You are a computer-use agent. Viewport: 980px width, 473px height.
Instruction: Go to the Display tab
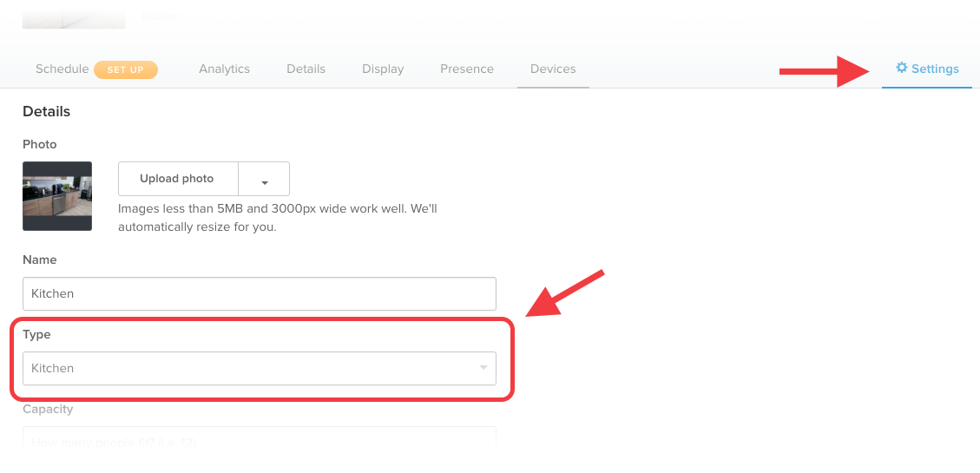pos(383,69)
